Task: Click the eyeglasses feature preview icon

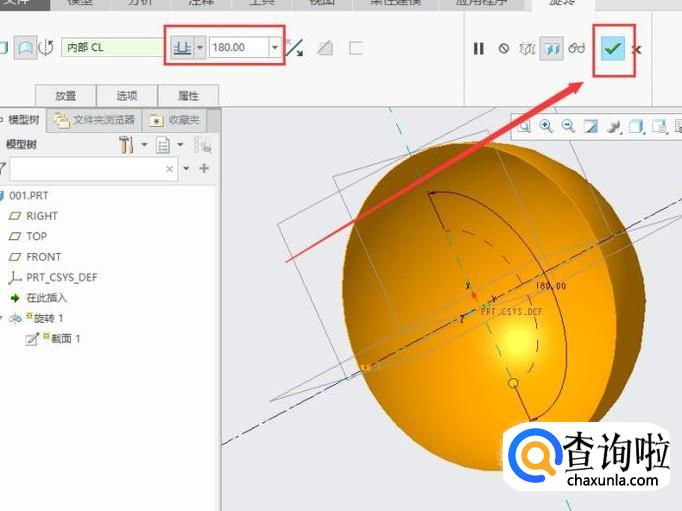Action: 577,48
